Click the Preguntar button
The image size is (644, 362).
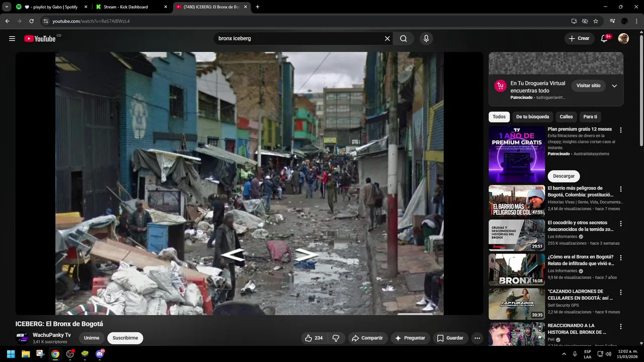[410, 338]
